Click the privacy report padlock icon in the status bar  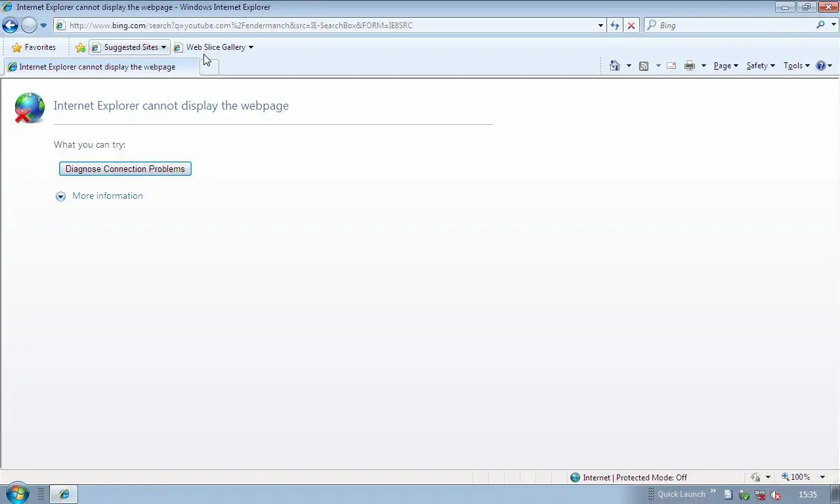click(755, 477)
